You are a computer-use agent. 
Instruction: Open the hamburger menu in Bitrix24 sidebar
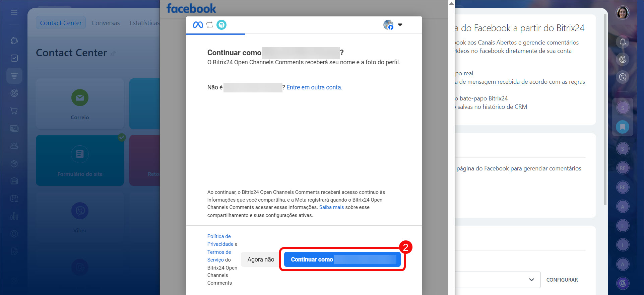(x=14, y=12)
